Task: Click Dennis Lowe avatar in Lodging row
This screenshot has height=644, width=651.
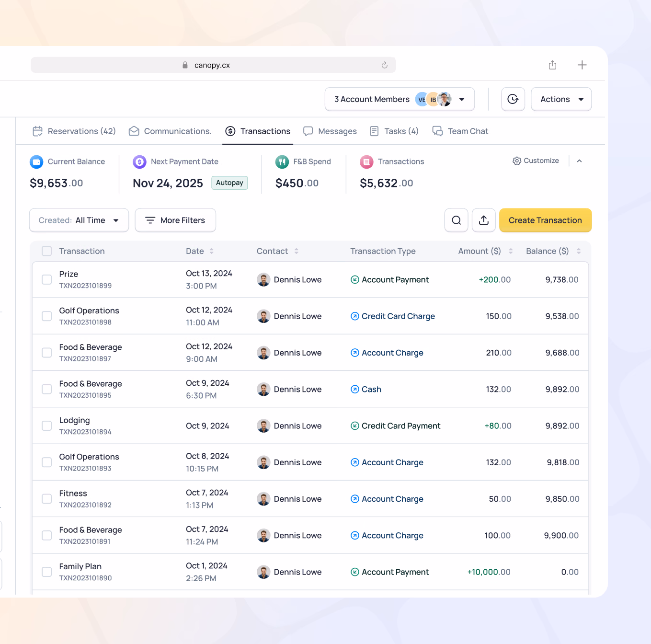Action: click(263, 426)
